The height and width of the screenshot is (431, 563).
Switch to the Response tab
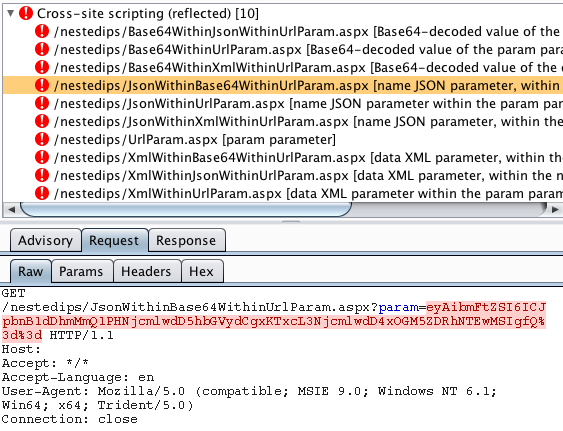pyautogui.click(x=186, y=240)
